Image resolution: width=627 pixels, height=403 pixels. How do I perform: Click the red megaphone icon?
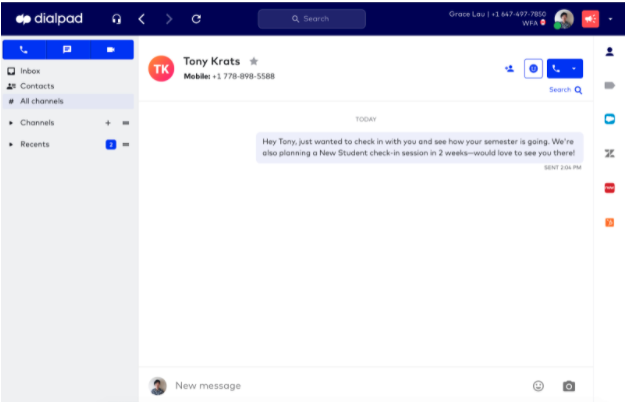[x=590, y=19]
